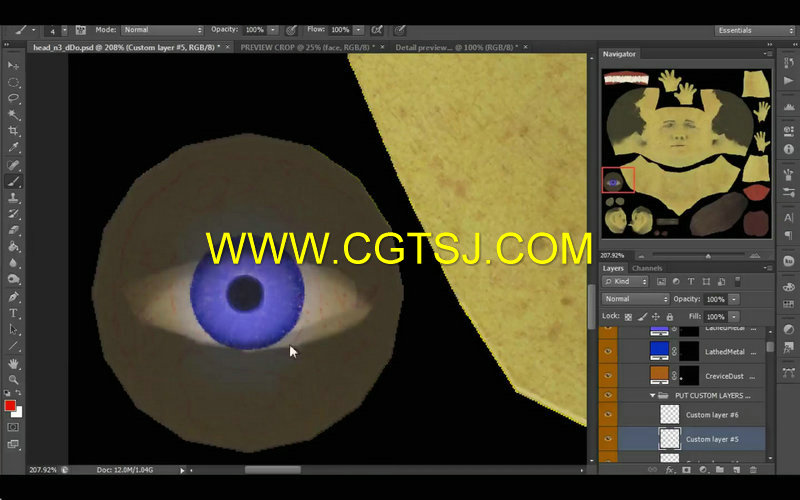Viewport: 800px width, 500px height.
Task: Select the Elliptical Marquee tool
Action: [13, 82]
